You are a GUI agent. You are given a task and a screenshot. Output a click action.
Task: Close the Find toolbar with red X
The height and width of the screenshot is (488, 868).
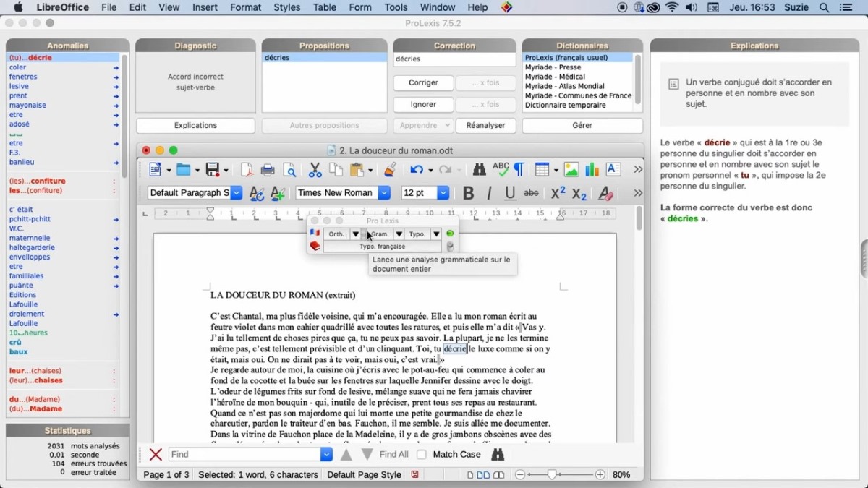156,455
